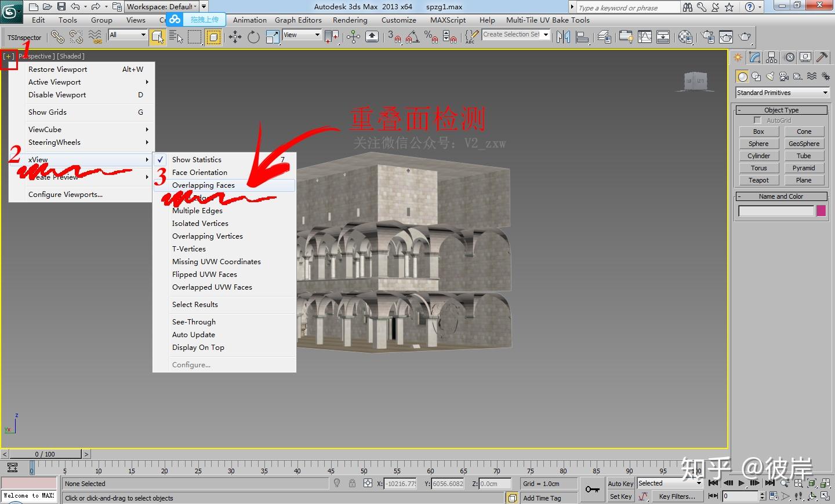Click the Select and Link chain icon

pos(57,37)
